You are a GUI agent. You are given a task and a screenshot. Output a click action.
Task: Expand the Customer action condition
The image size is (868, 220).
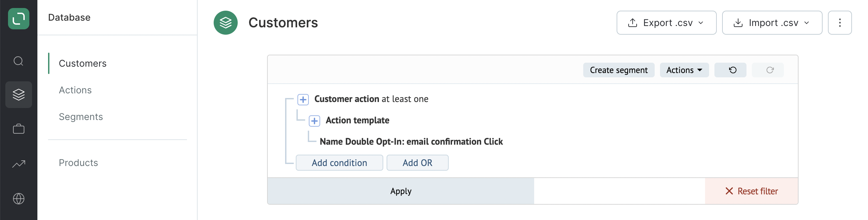[x=303, y=100]
